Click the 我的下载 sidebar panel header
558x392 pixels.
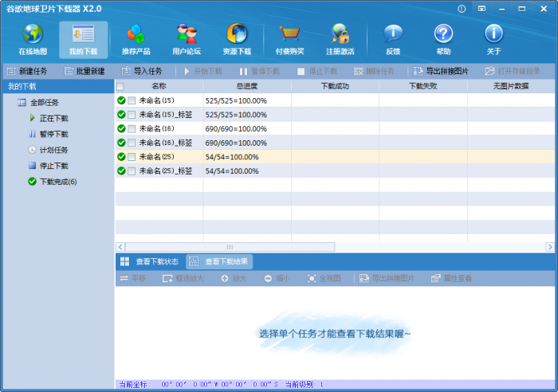click(x=58, y=86)
